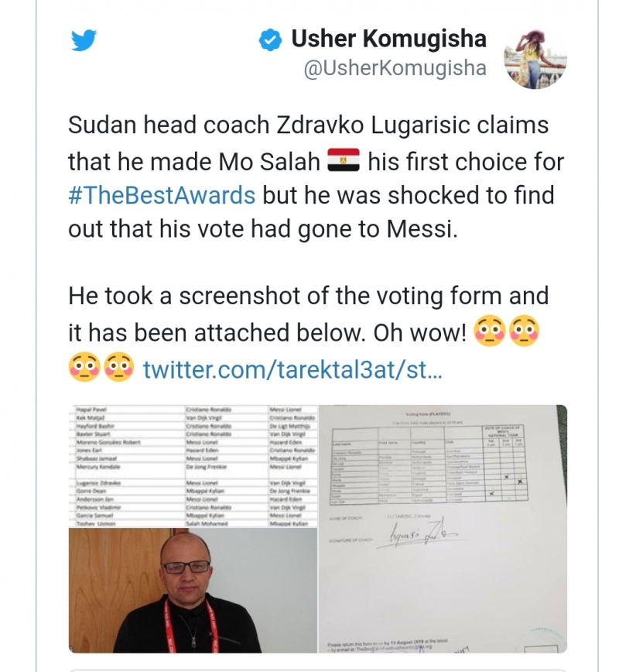
Task: Open the #TheBestAwards hashtag
Action: (x=161, y=194)
